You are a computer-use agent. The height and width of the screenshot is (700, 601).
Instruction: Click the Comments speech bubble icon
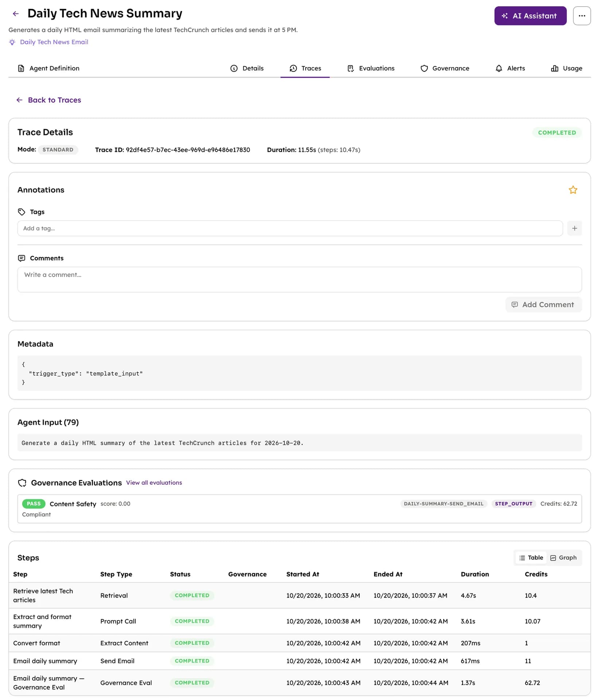pyautogui.click(x=22, y=258)
